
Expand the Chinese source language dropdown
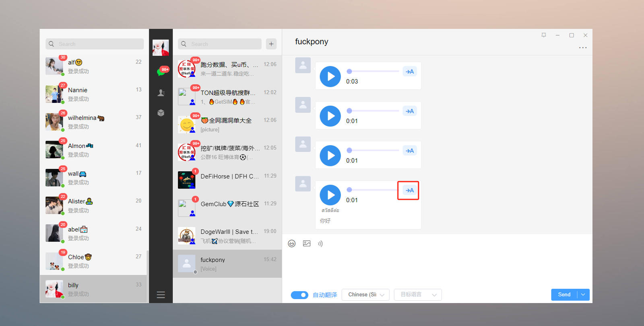pos(365,295)
